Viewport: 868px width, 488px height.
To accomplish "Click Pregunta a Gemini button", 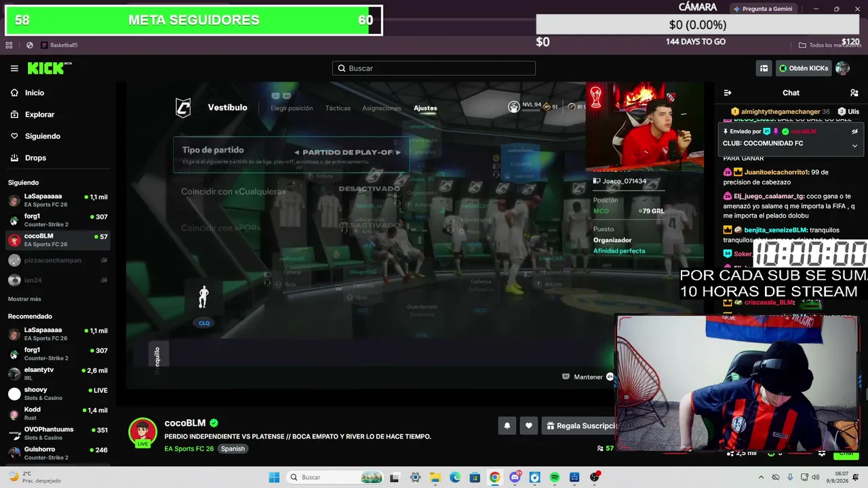I will tap(763, 9).
